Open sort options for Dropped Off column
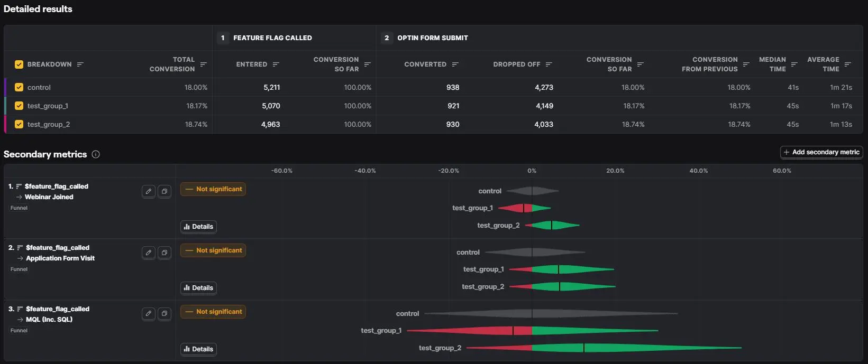Image resolution: width=868 pixels, height=364 pixels. point(549,64)
